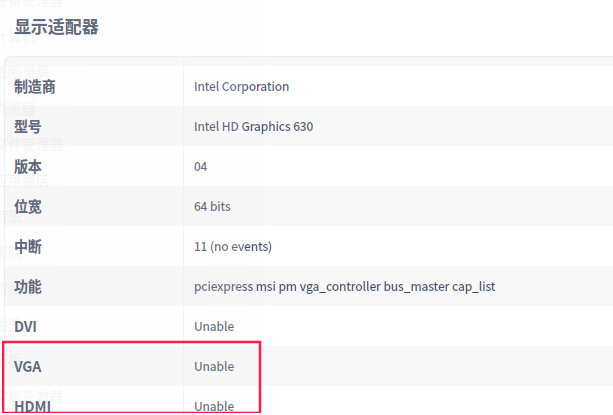
Task: Select the 制造商 row label
Action: coord(34,87)
